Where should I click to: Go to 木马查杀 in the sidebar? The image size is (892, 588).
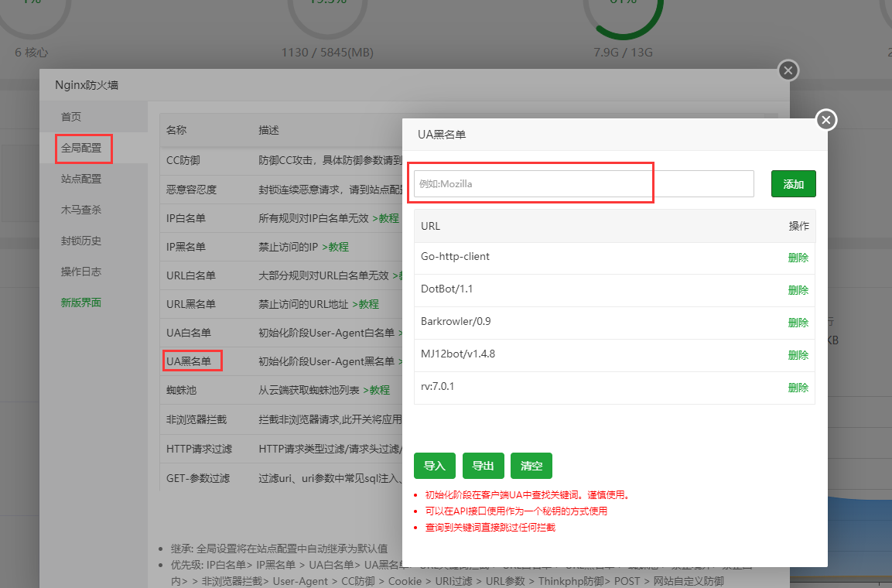[x=81, y=210]
